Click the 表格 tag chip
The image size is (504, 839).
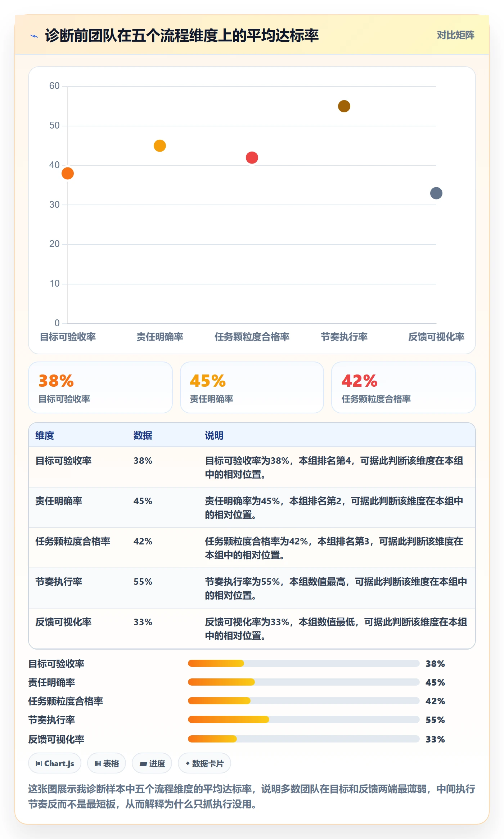click(107, 763)
